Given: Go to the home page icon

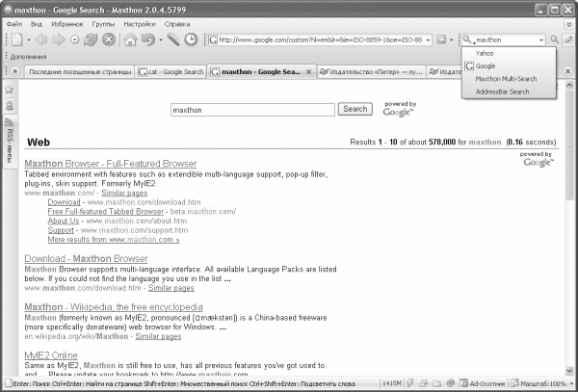Looking at the screenshot, I should [x=130, y=39].
